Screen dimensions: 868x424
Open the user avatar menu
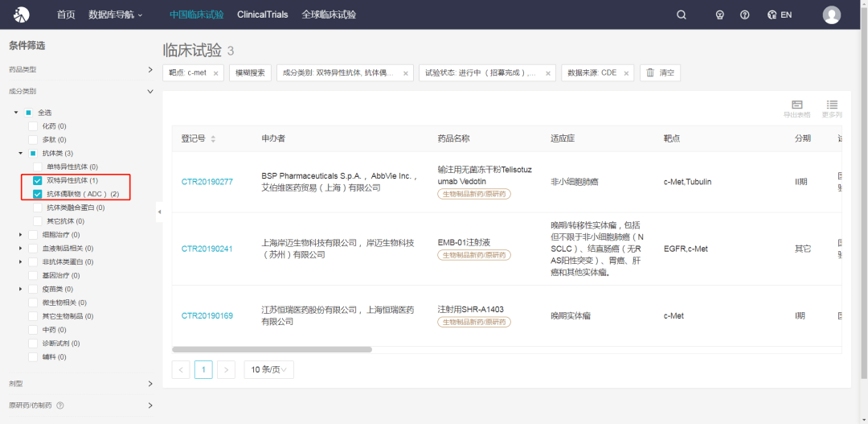[832, 15]
